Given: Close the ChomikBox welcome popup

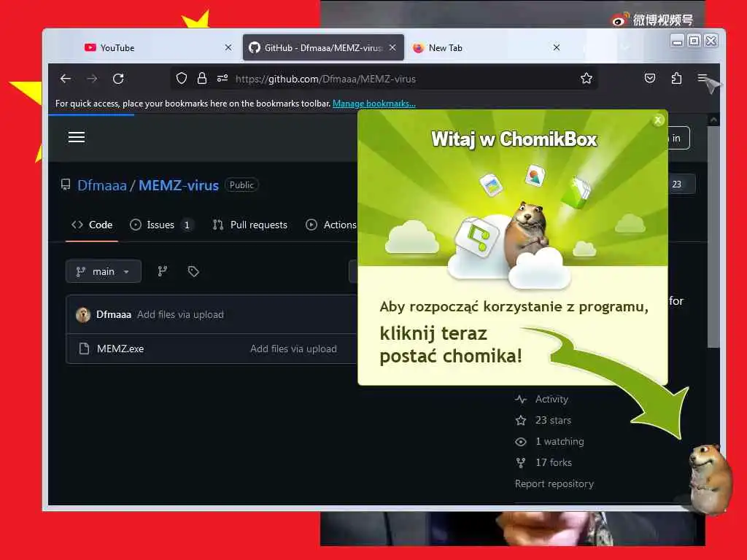Looking at the screenshot, I should pos(658,120).
